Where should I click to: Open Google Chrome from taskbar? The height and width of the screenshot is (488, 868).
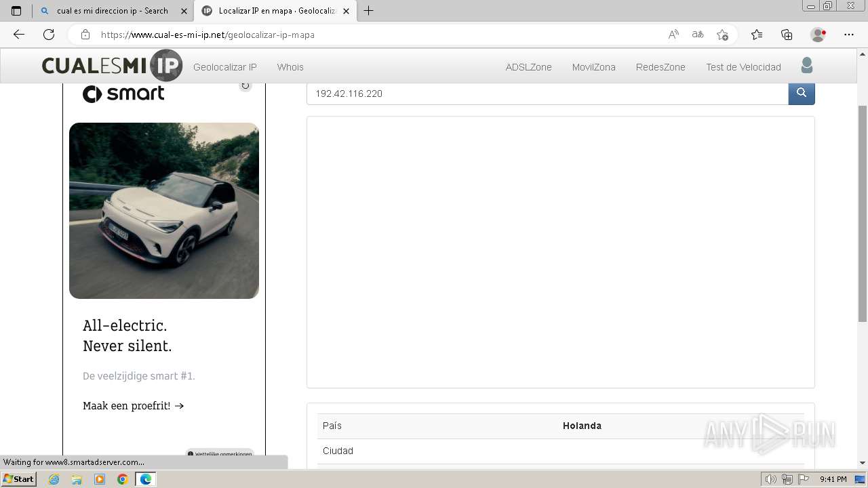coord(123,479)
